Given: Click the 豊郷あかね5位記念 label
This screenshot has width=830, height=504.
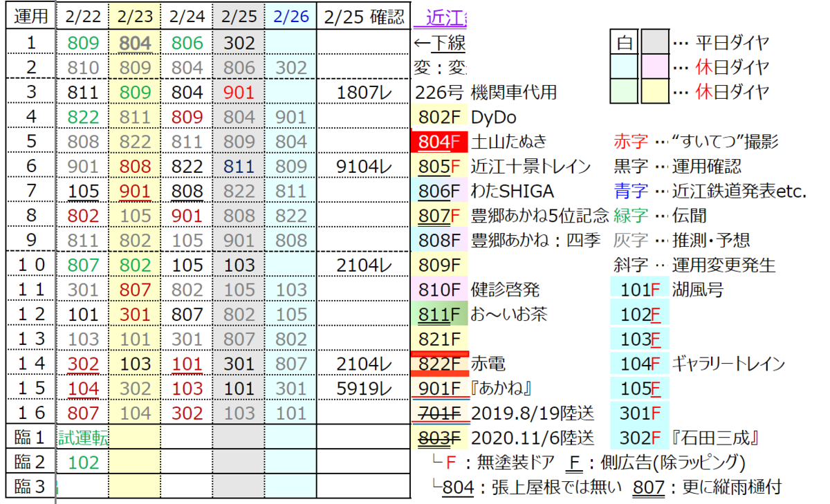Looking at the screenshot, I should click(x=539, y=216).
